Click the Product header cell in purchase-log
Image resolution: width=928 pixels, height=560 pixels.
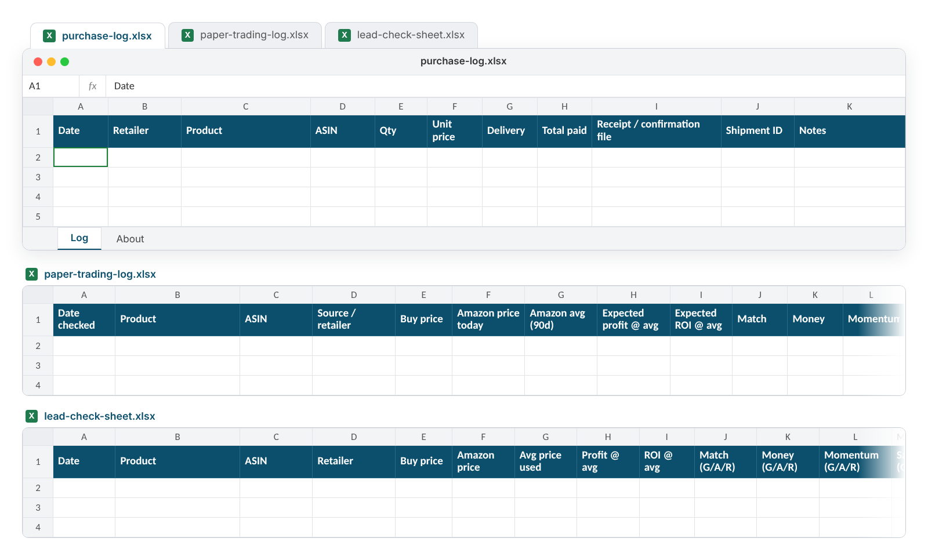click(246, 131)
